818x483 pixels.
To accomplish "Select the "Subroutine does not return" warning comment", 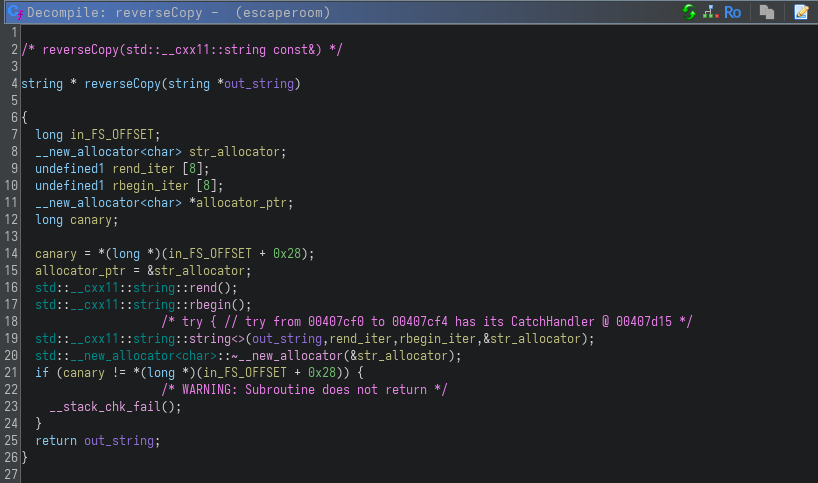I will pyautogui.click(x=304, y=390).
